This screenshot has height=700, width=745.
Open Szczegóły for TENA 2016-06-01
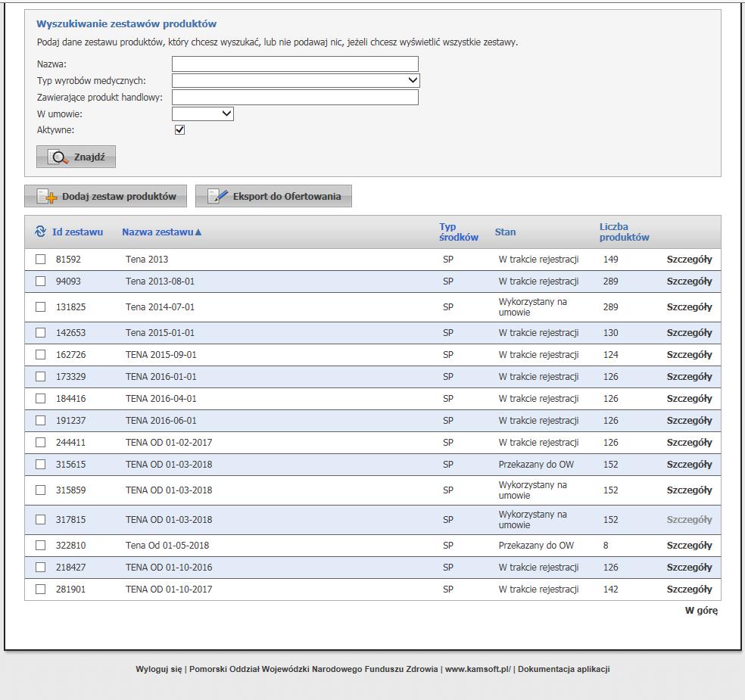689,420
